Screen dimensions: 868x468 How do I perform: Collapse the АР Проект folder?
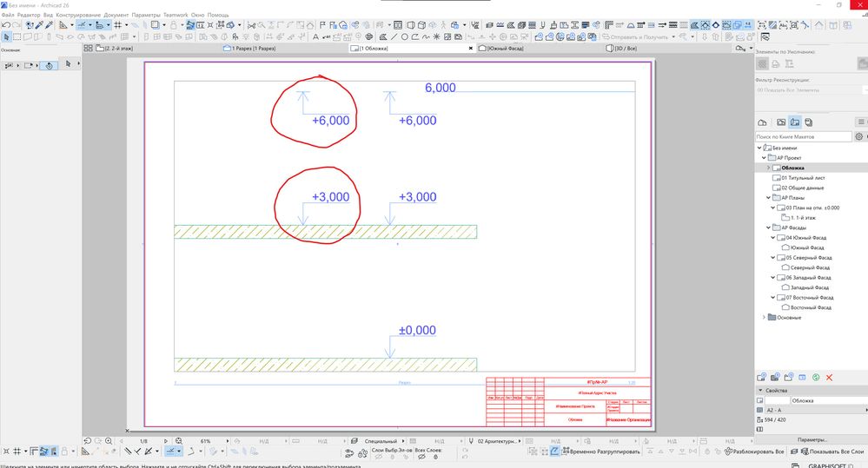pyautogui.click(x=764, y=158)
